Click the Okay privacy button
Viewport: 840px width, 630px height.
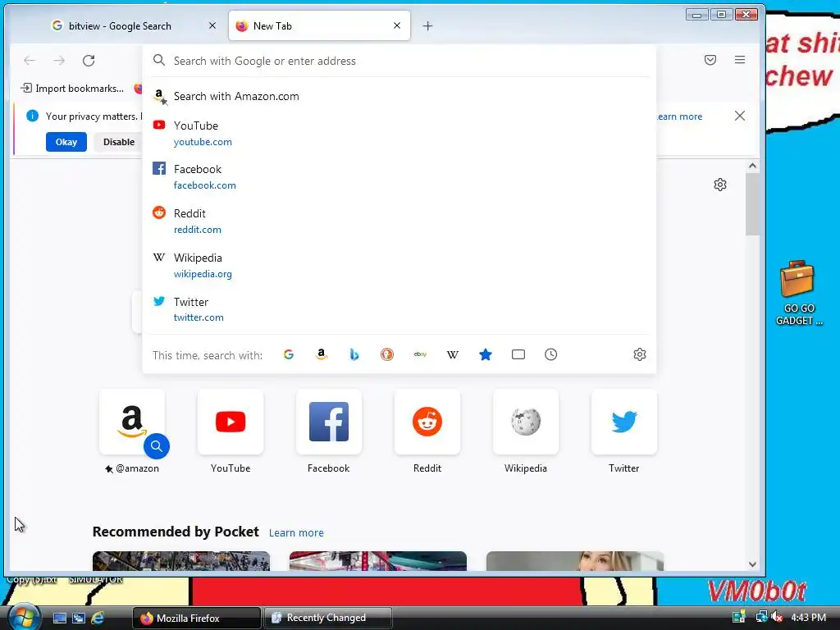pyautogui.click(x=66, y=142)
